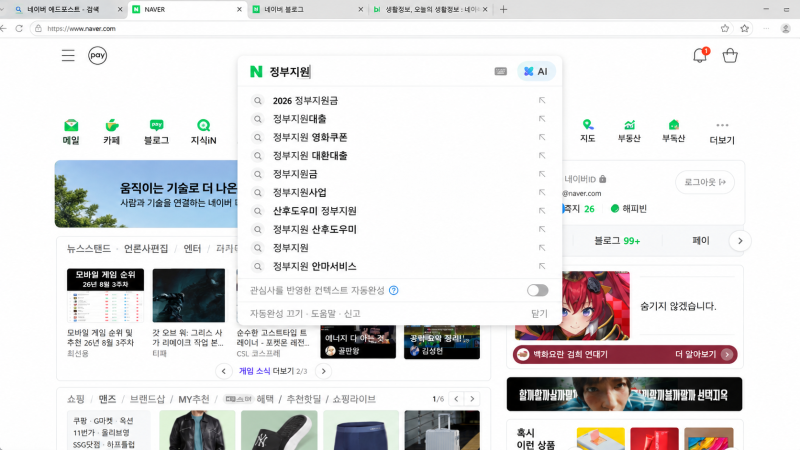Click 게임 소식 더보기 link
This screenshot has height=450, width=800.
pos(273,371)
